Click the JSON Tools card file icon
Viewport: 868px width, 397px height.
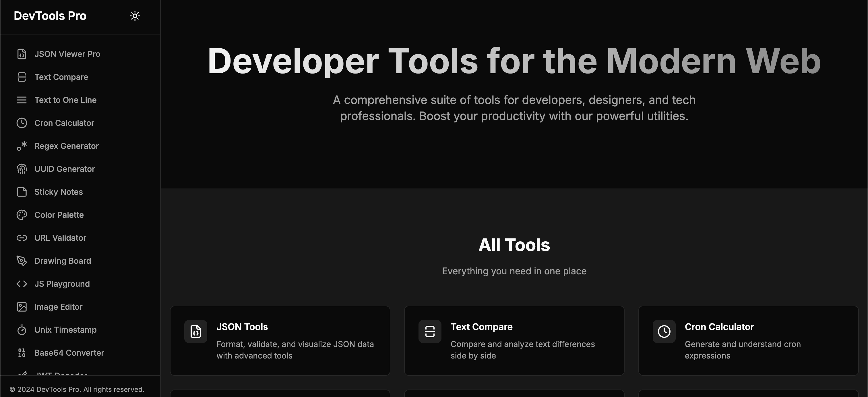[195, 331]
